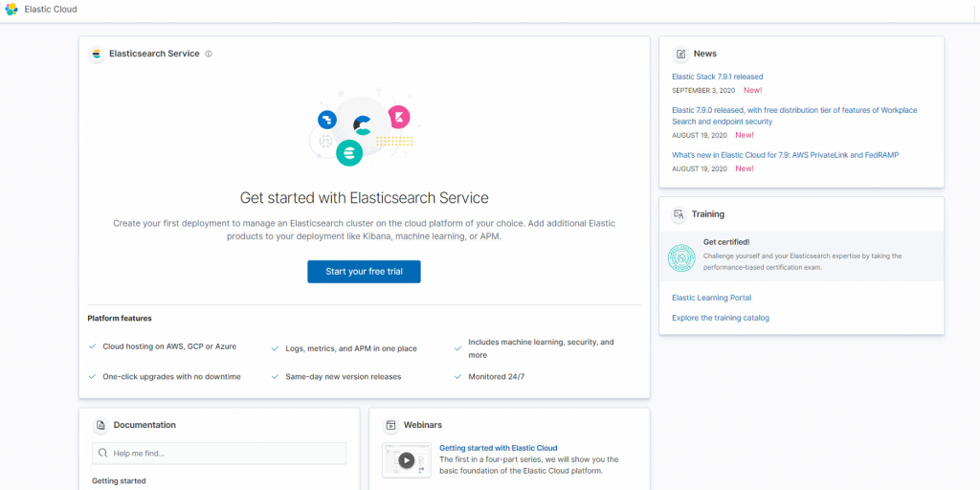Open Elastic 7.9.0 released news article
This screenshot has width=980, height=490.
[794, 116]
